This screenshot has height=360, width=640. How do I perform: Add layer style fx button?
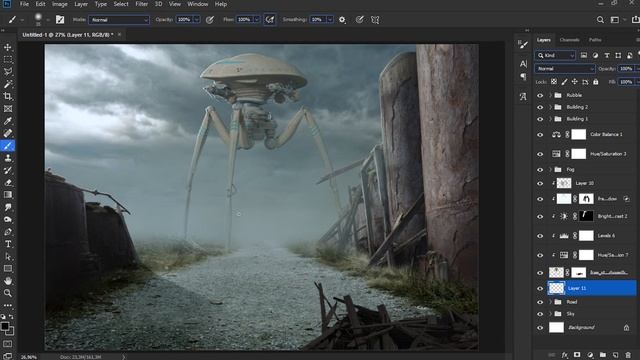coord(564,355)
